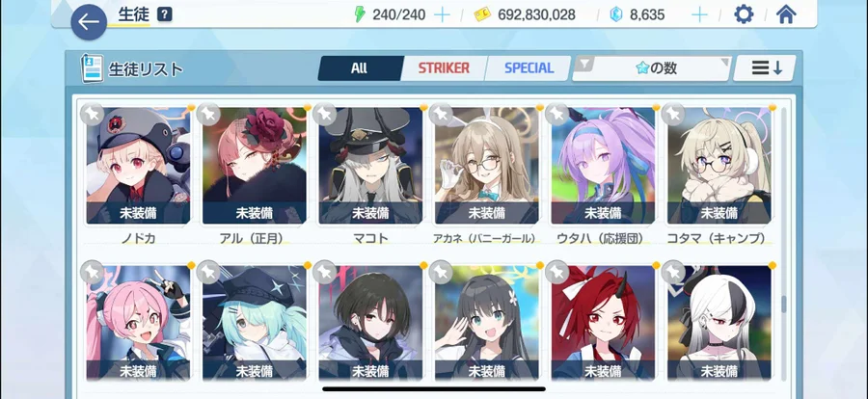Select the STRIKER tab
Screen dimensions: 868x399
[444, 68]
